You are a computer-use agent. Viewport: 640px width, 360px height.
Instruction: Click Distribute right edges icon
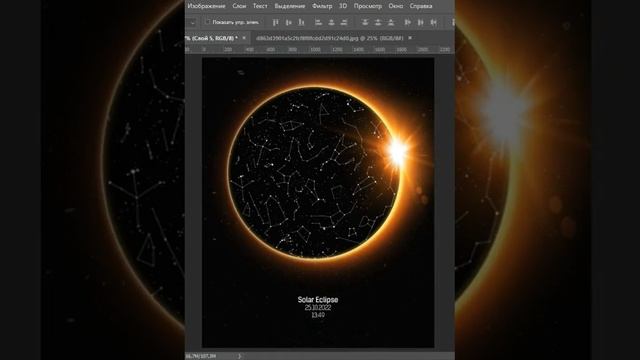coord(433,22)
